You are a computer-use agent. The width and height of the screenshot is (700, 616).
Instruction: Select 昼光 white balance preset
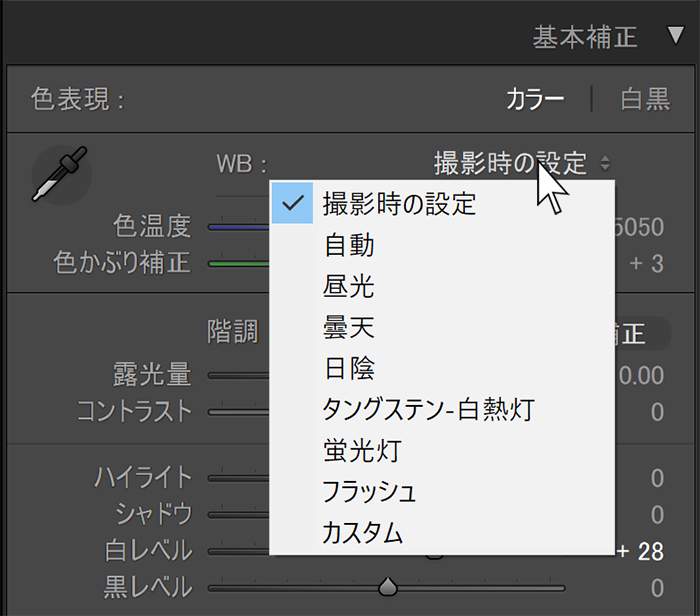point(349,286)
